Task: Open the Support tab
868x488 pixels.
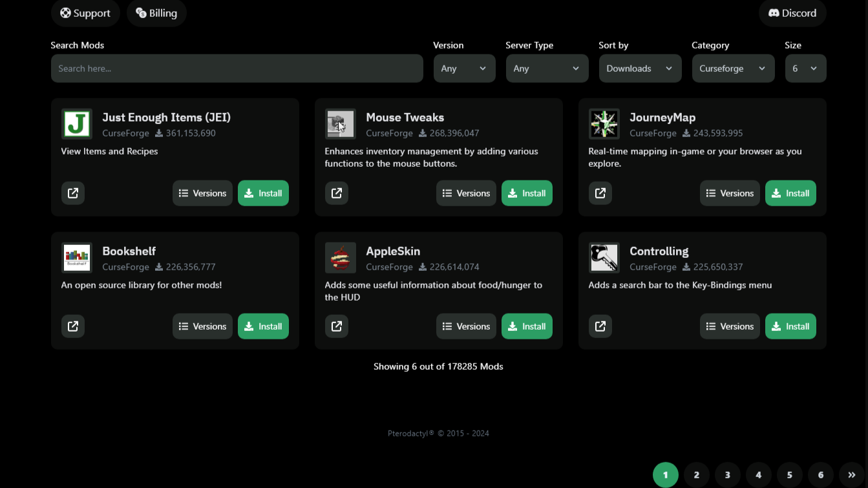Action: [x=85, y=13]
